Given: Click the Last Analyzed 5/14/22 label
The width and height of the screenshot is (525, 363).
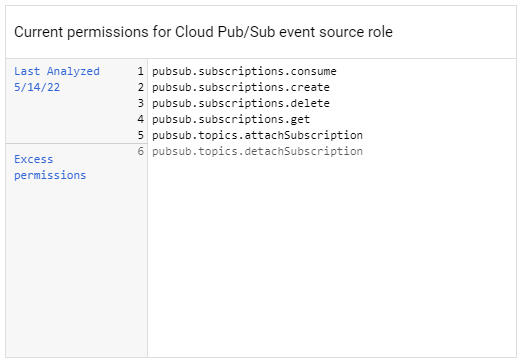Looking at the screenshot, I should (x=57, y=79).
